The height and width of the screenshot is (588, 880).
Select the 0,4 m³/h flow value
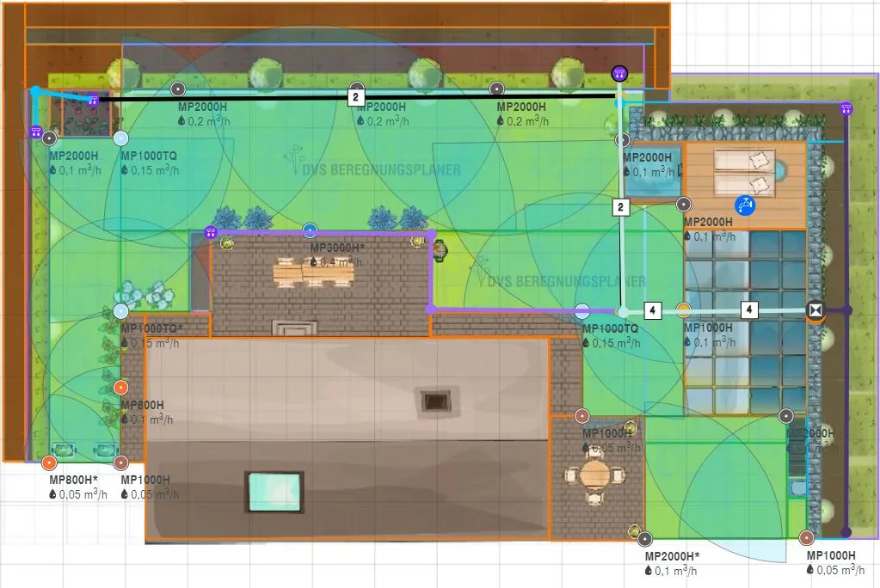[x=341, y=262]
